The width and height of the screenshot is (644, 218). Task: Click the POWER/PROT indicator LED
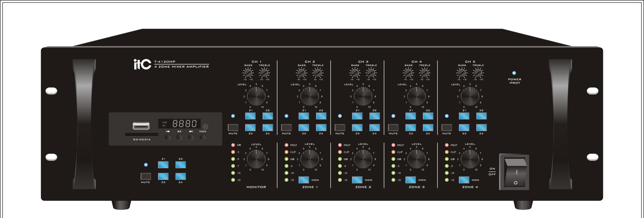(x=514, y=73)
